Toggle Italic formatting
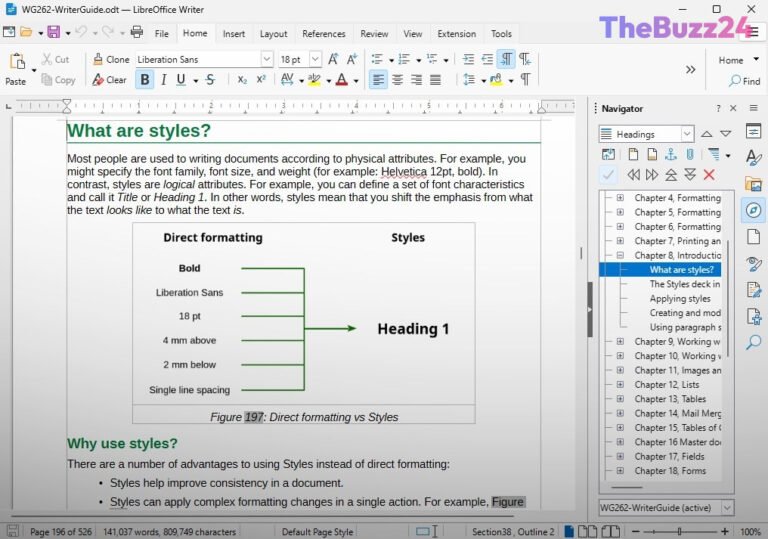Screen dimensions: 768x539 pyautogui.click(x=164, y=80)
